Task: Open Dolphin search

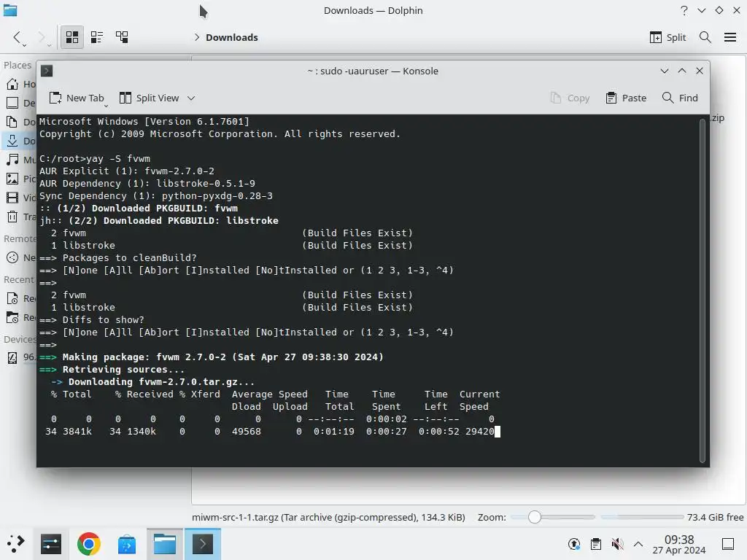Action: tap(705, 37)
